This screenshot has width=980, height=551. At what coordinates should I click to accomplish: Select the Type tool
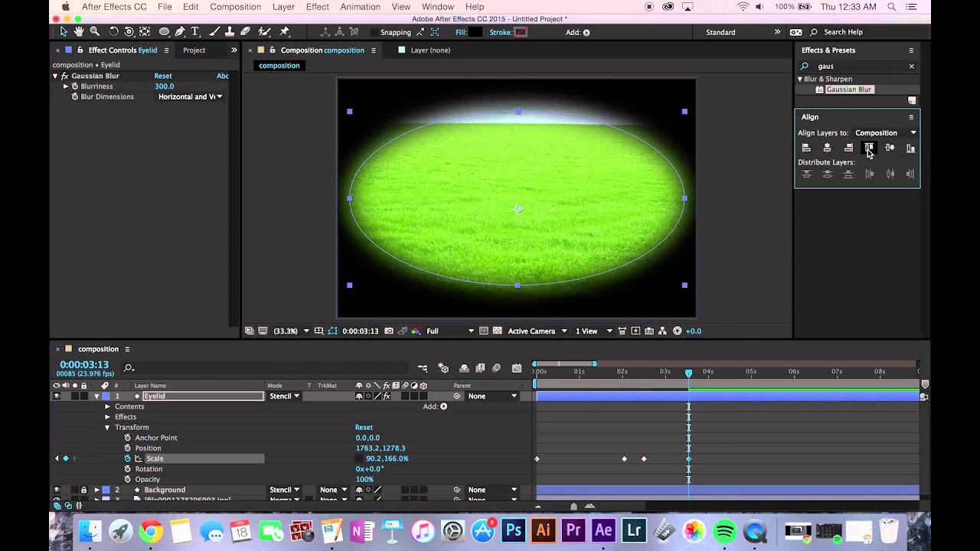click(x=195, y=31)
